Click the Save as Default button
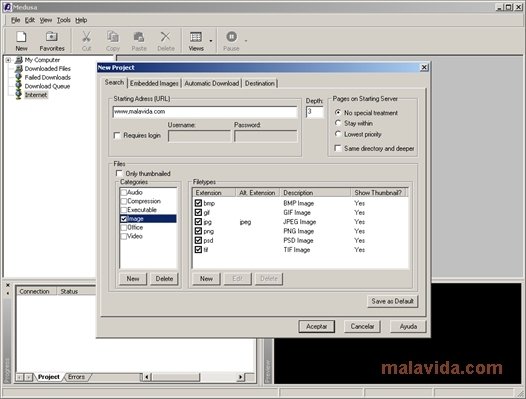The image size is (526, 399). pos(392,301)
